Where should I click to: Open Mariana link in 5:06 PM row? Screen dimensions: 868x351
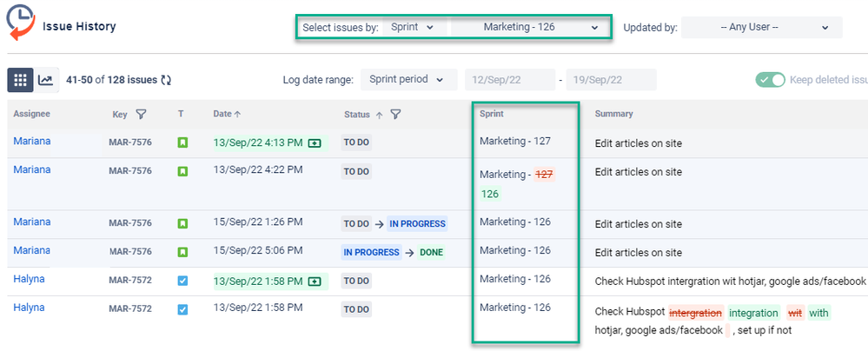(x=31, y=250)
